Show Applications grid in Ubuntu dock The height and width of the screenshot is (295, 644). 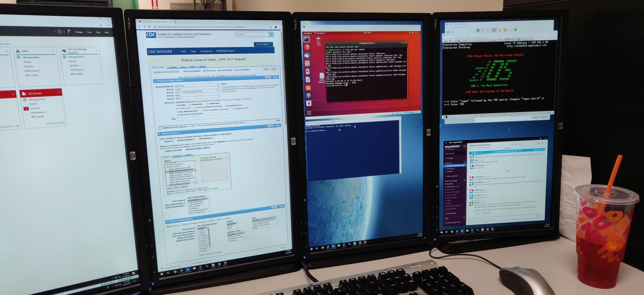pyautogui.click(x=309, y=113)
